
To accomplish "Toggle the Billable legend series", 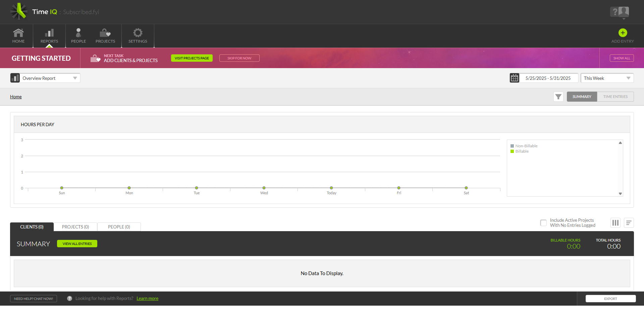I will [522, 151].
